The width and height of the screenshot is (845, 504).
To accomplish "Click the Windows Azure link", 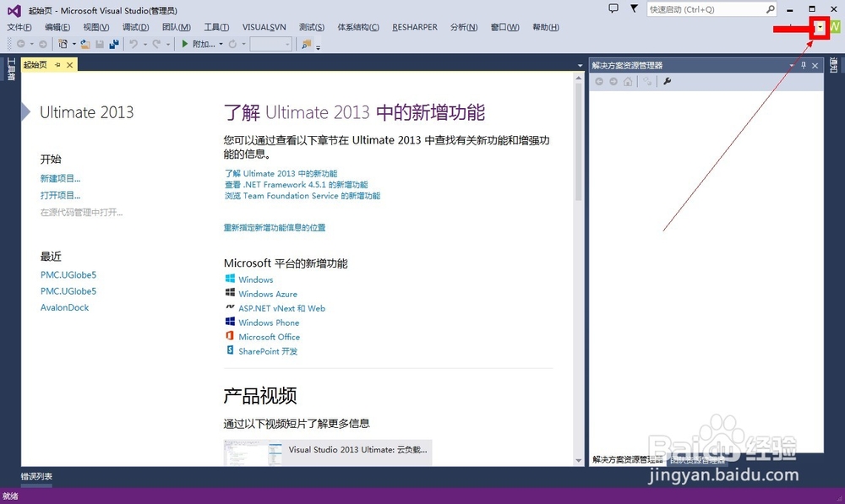I will pos(268,294).
